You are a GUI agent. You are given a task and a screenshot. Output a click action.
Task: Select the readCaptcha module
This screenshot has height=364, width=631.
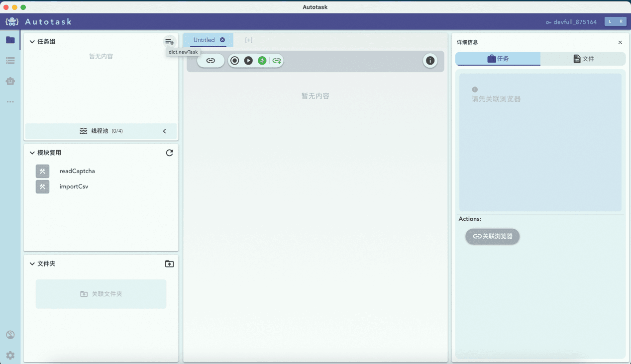coord(77,171)
